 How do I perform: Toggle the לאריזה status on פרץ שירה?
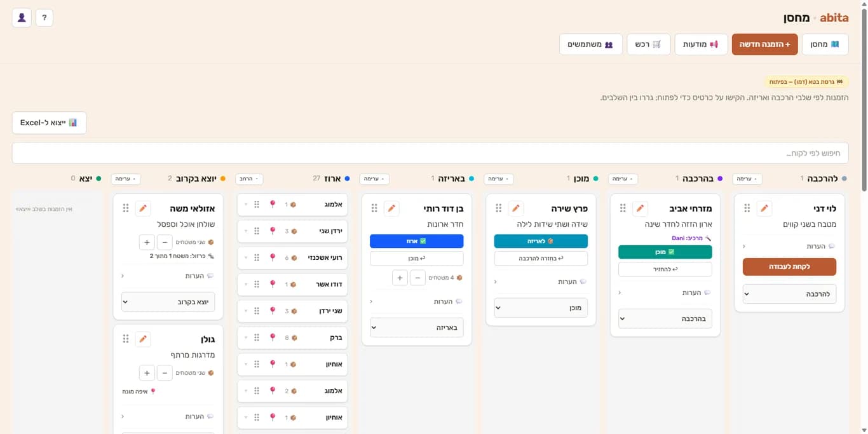point(541,241)
